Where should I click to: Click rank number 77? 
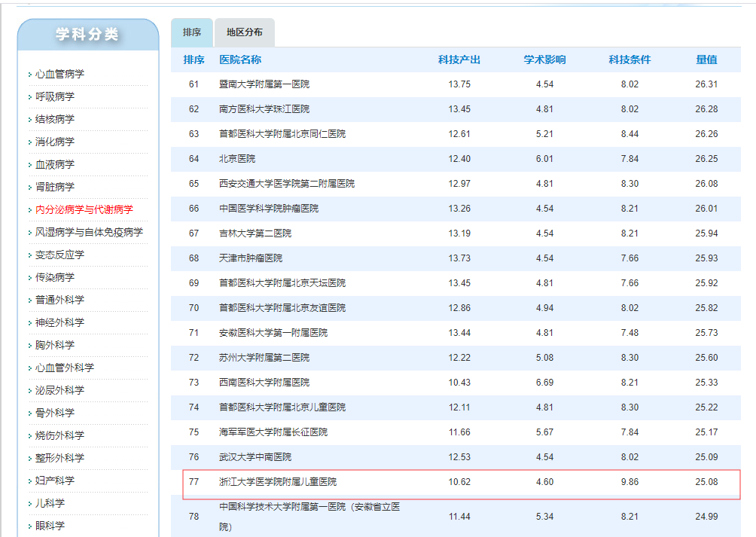tap(194, 481)
